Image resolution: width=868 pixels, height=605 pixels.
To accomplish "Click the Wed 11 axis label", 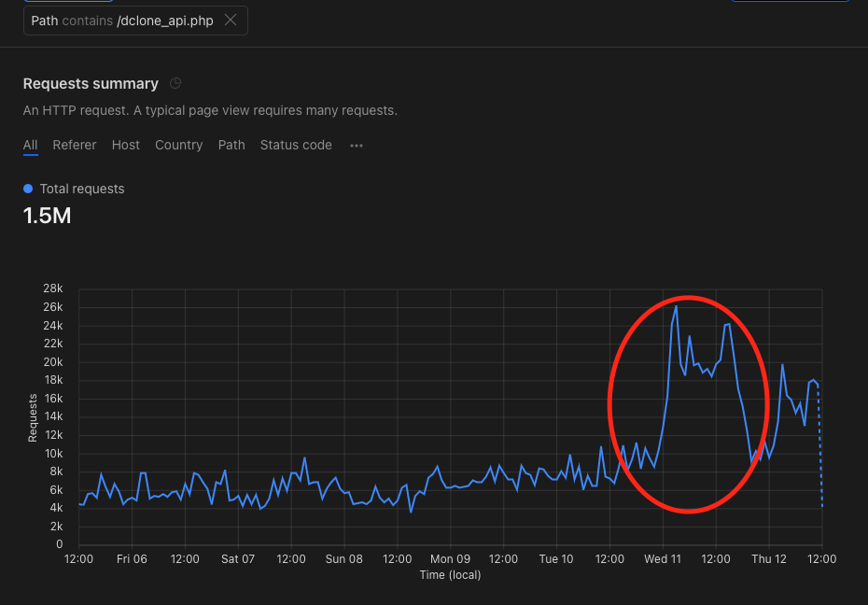I will pos(662,558).
